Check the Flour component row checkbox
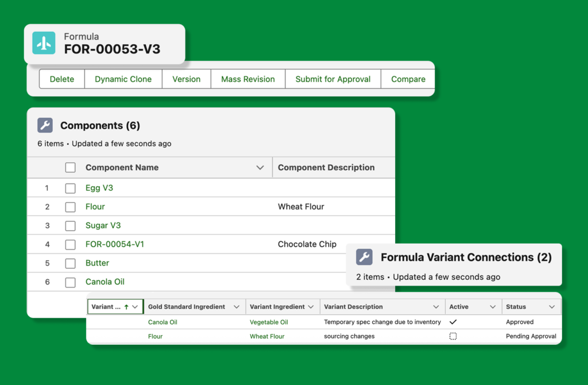Image resolution: width=588 pixels, height=385 pixels. coord(70,207)
